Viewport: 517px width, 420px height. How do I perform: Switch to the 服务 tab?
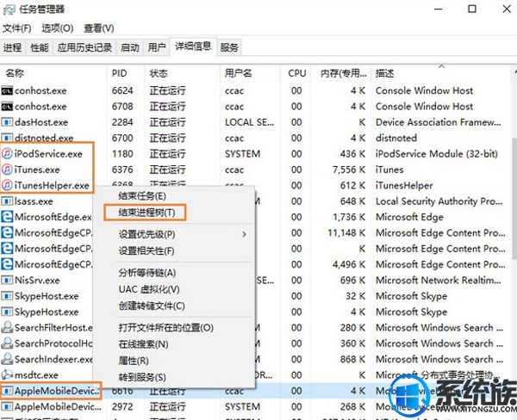point(229,47)
